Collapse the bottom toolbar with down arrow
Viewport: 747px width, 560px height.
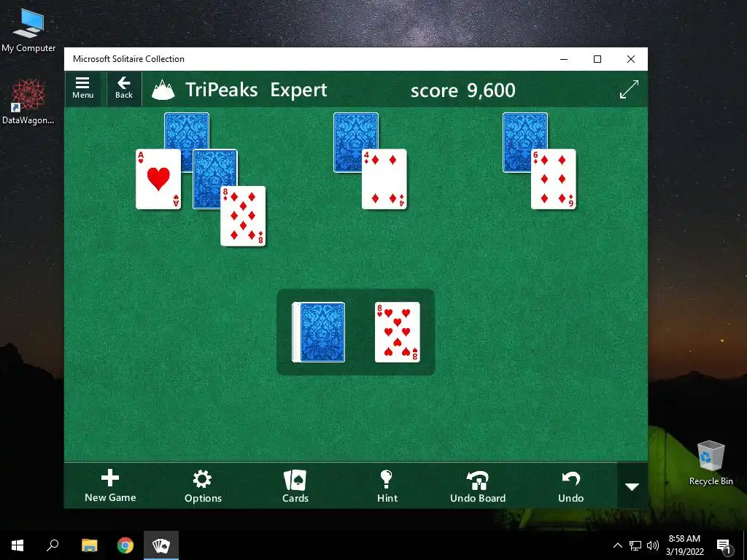[x=632, y=486]
